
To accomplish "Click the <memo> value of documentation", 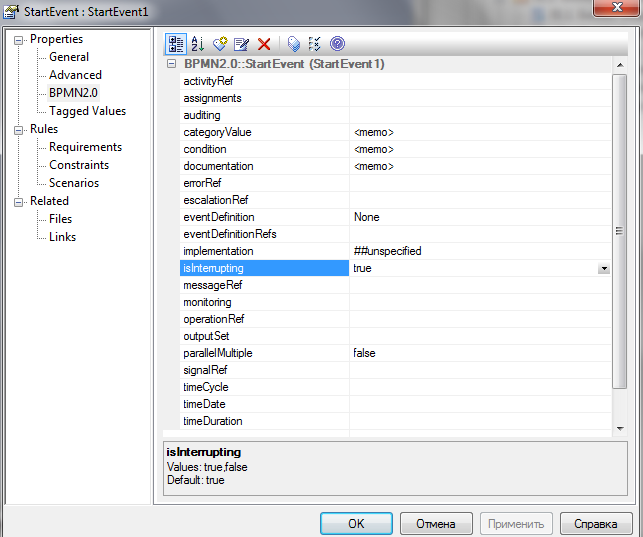I will [374, 166].
